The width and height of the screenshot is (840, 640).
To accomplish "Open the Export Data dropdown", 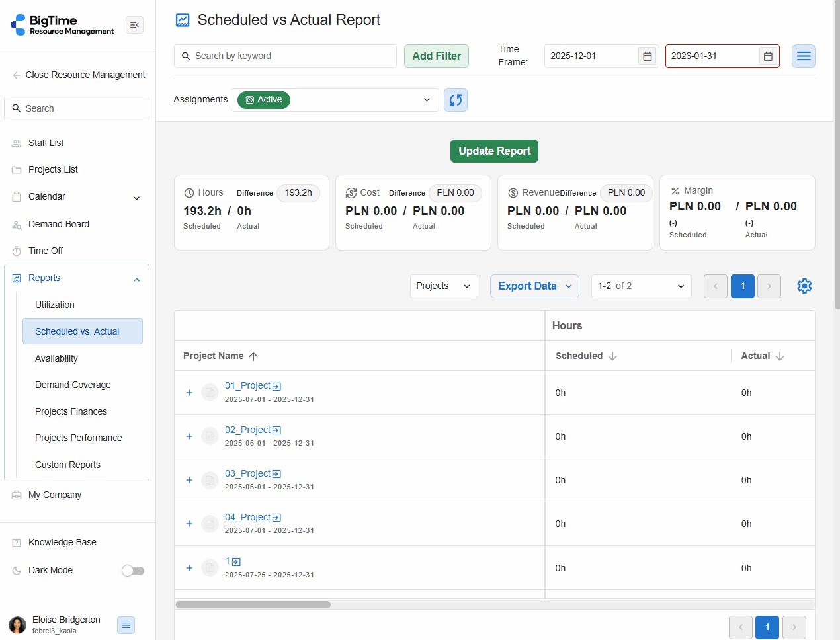I will coord(534,286).
